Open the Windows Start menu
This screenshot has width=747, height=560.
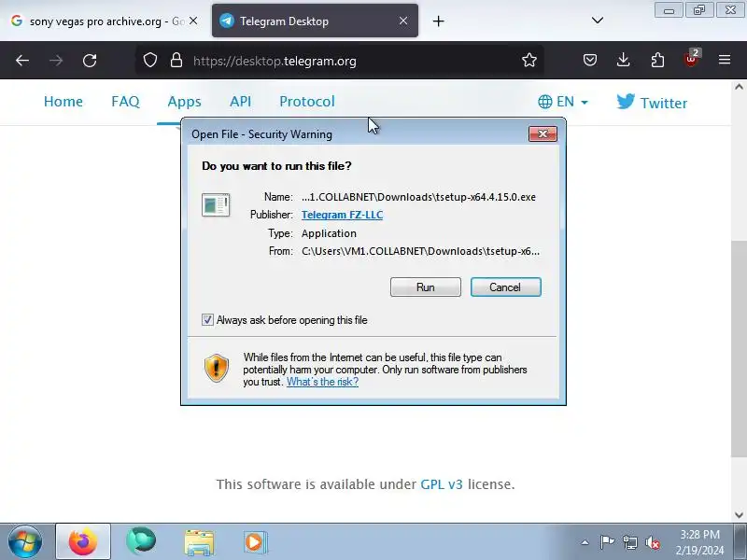[25, 542]
